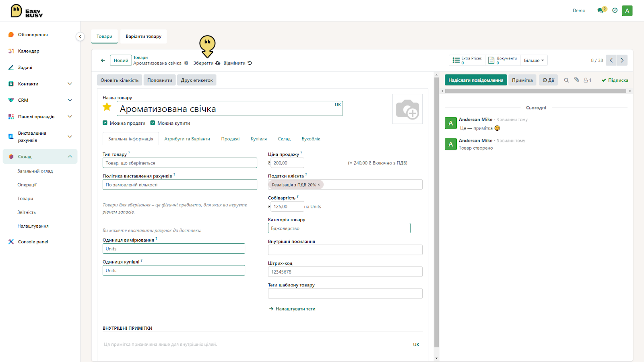Expand Контакти menu chevron
The image size is (644, 362).
pyautogui.click(x=70, y=84)
